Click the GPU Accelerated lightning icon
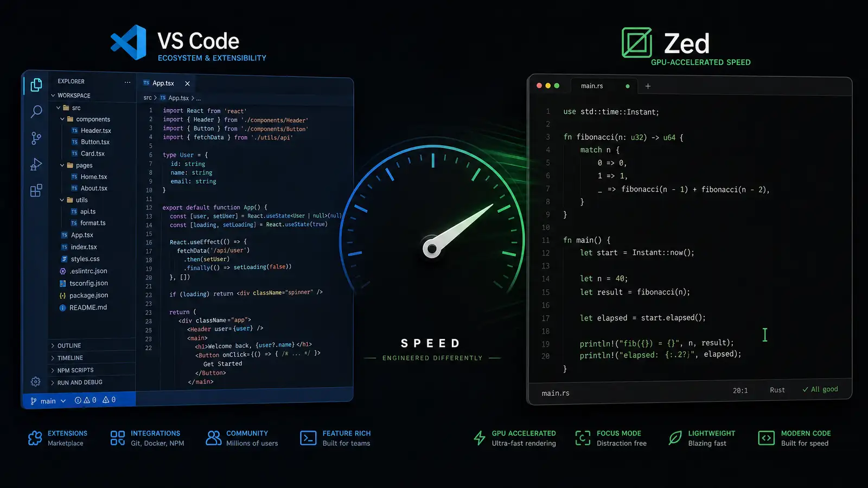The image size is (868, 488). point(480,438)
